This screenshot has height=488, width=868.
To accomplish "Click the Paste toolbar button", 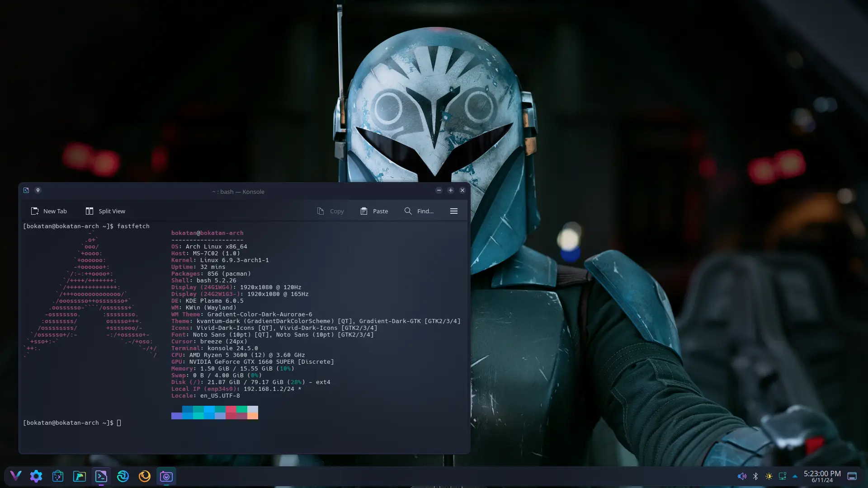I will pyautogui.click(x=374, y=211).
